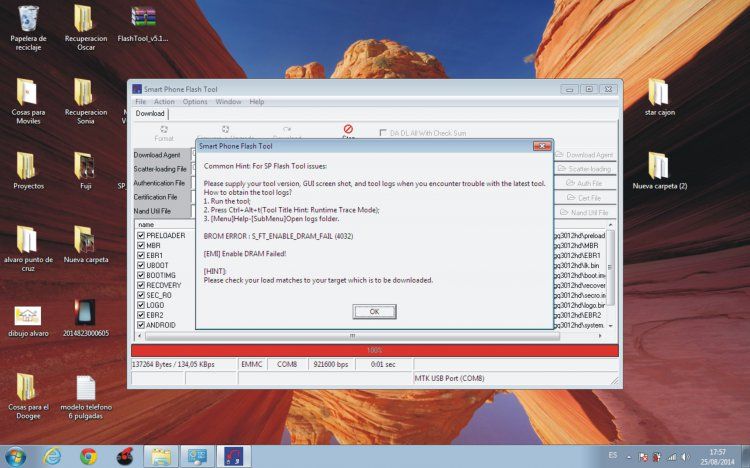The image size is (750, 468).
Task: Click the Format toolbar icon
Action: click(164, 134)
